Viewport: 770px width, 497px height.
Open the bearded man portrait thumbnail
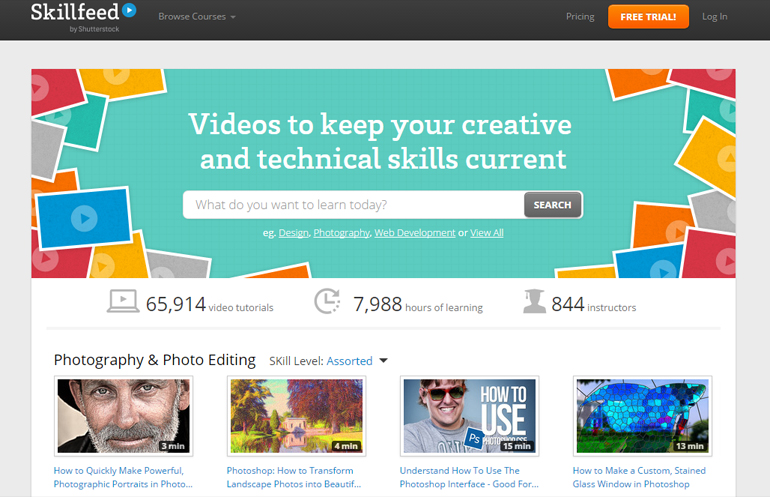(123, 416)
